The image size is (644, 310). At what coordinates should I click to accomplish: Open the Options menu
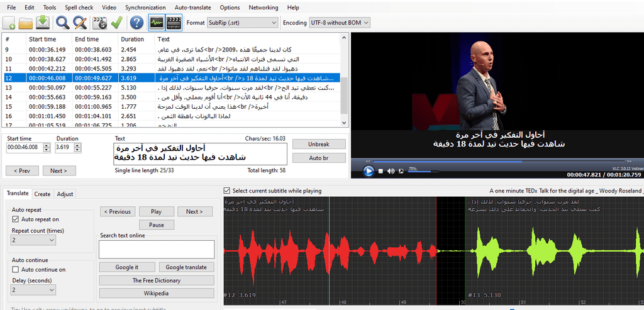[230, 8]
